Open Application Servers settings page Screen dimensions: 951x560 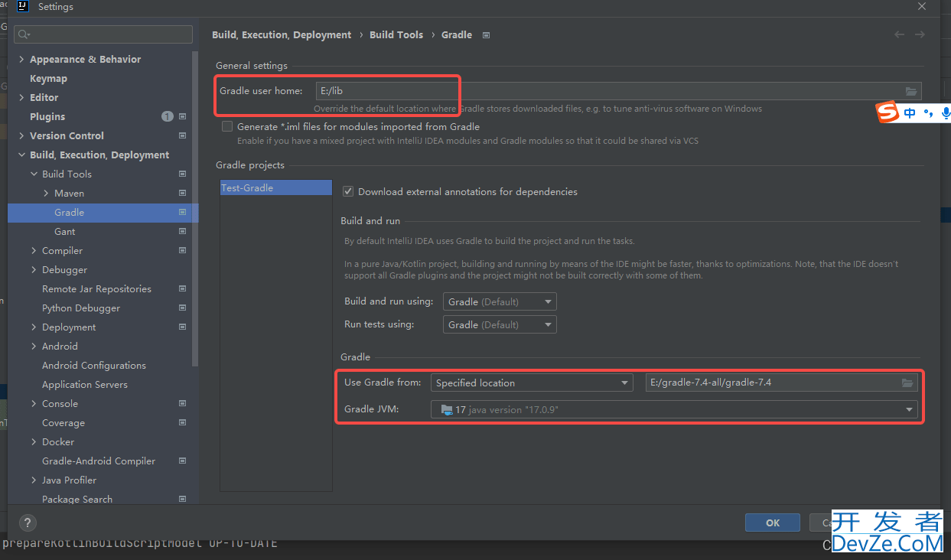click(85, 384)
